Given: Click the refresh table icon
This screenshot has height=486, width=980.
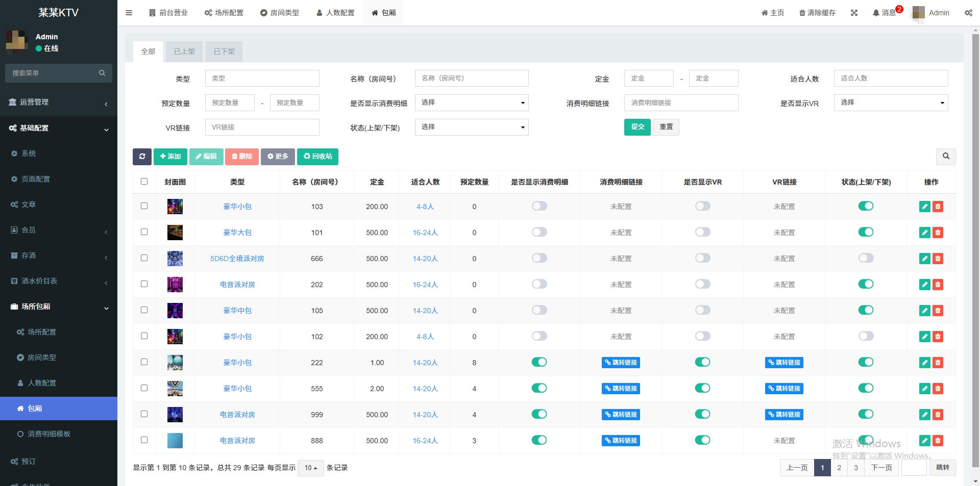Looking at the screenshot, I should pyautogui.click(x=142, y=157).
